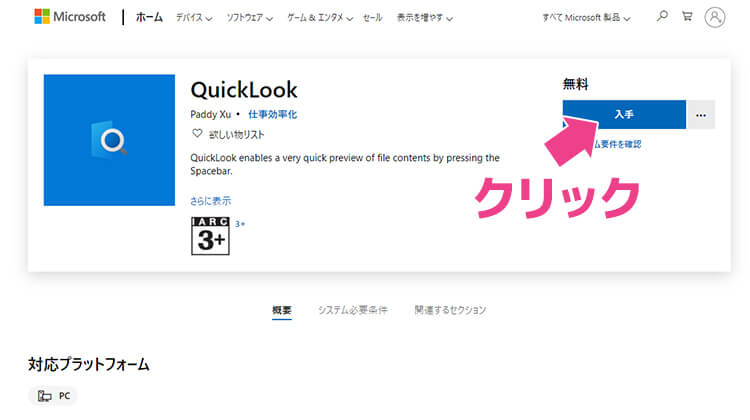Open the 仕事効率化 category link
Screen dimensions: 750x420
(x=272, y=114)
